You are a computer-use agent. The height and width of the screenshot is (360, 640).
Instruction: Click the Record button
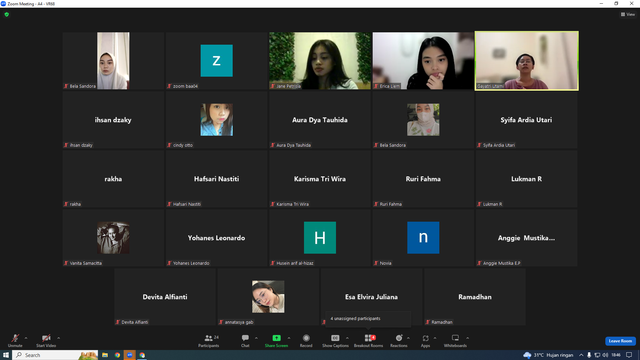coord(306,340)
